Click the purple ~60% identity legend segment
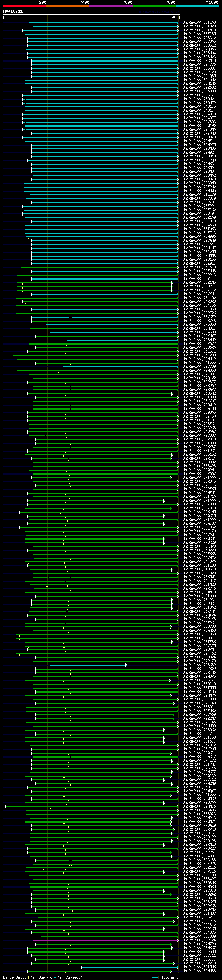Screen dimensions: 222x980 click(x=111, y=6)
